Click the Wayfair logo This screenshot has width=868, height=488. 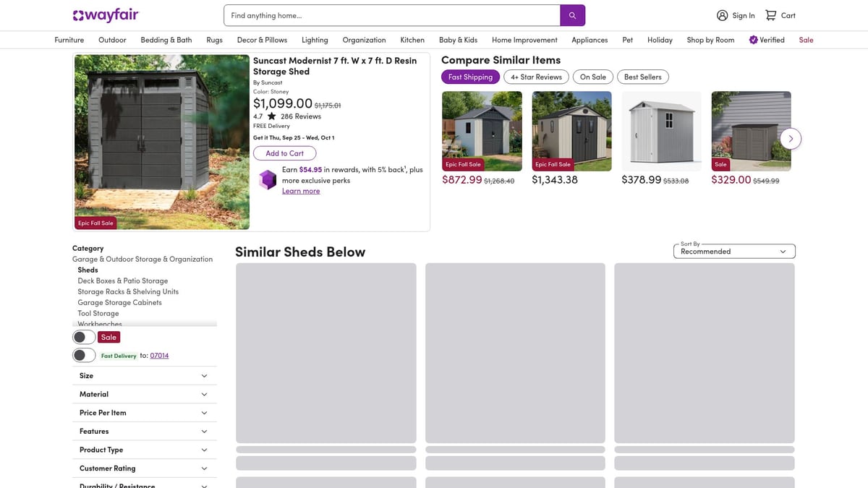pos(106,15)
